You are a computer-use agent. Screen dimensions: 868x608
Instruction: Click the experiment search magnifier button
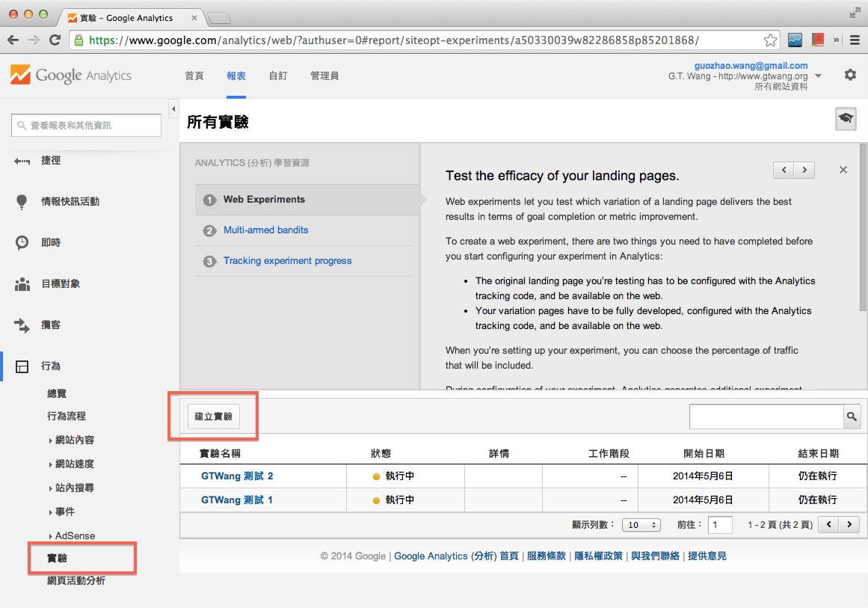(852, 417)
